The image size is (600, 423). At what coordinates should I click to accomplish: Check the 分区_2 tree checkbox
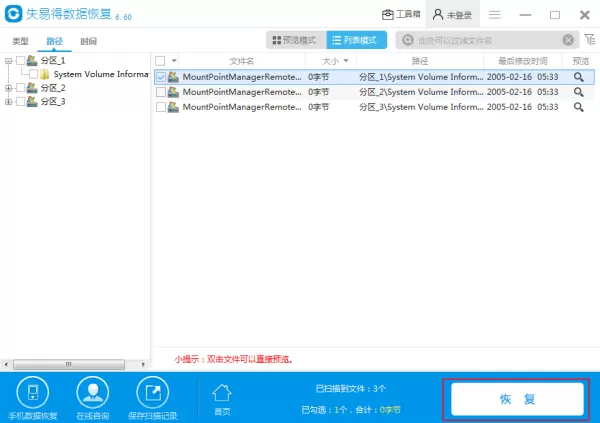[x=21, y=88]
